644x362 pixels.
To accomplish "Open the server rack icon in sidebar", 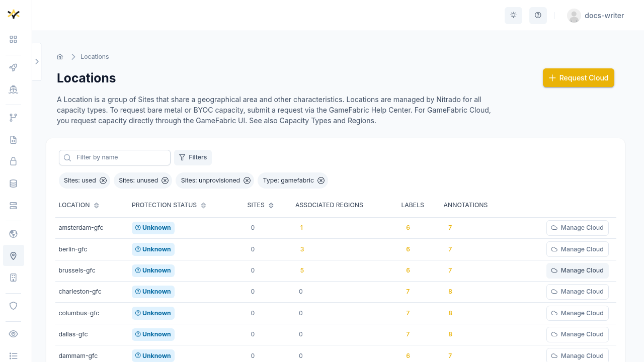I will 14,206.
